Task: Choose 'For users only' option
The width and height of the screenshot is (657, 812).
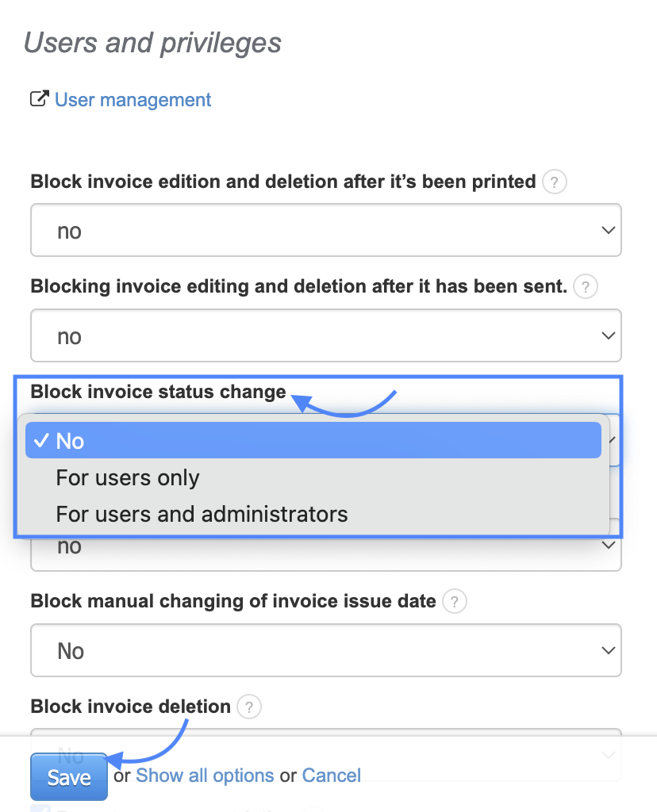Action: coord(127,478)
